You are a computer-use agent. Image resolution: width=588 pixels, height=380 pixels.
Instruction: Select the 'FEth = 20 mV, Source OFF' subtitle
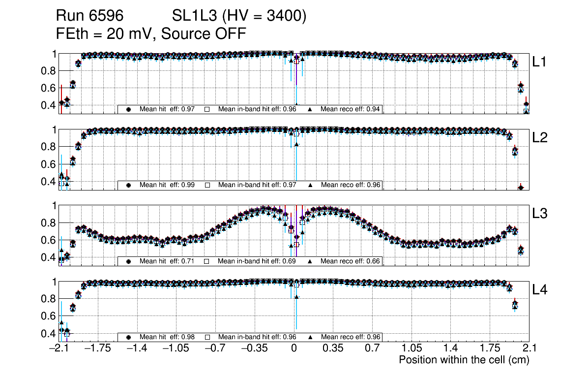point(151,33)
